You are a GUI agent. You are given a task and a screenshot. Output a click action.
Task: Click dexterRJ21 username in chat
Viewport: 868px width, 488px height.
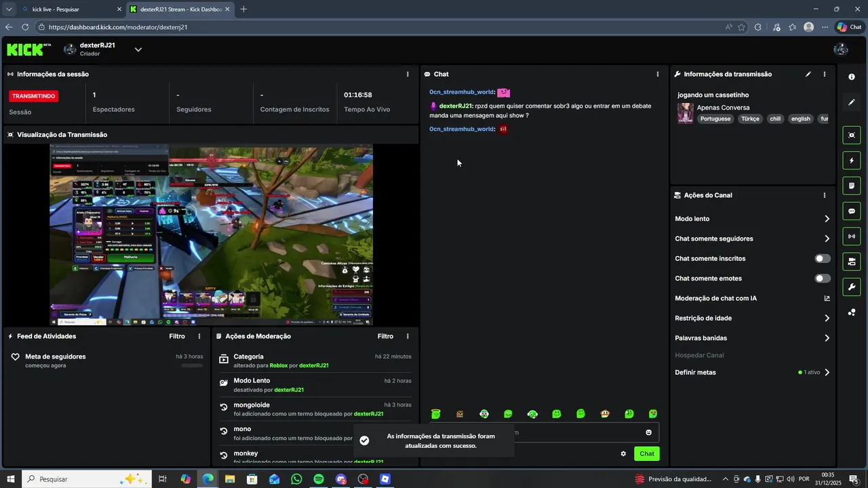click(x=455, y=106)
